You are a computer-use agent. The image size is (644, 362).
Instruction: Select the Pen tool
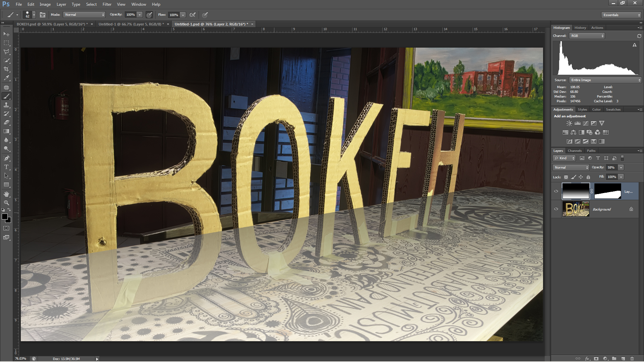pos(6,158)
